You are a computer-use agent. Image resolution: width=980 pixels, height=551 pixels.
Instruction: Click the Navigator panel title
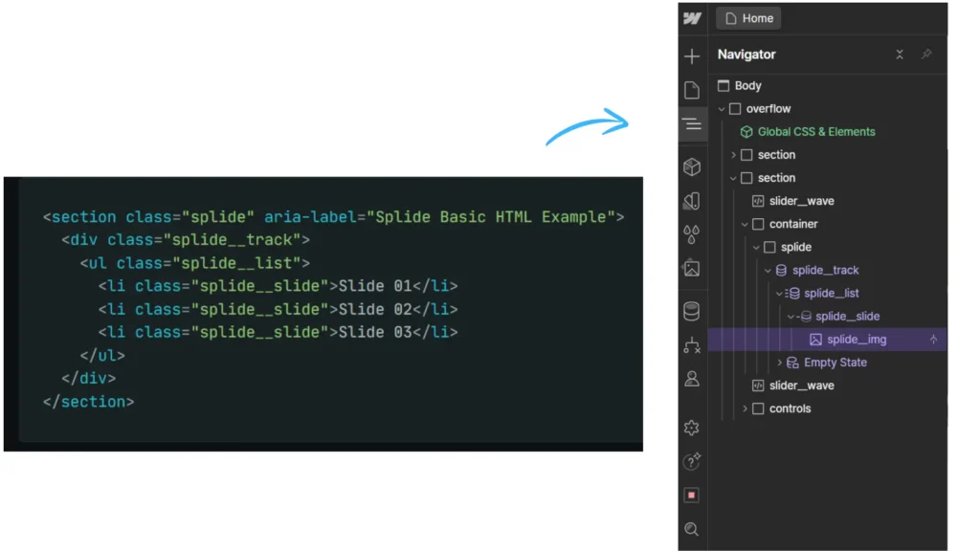[746, 55]
